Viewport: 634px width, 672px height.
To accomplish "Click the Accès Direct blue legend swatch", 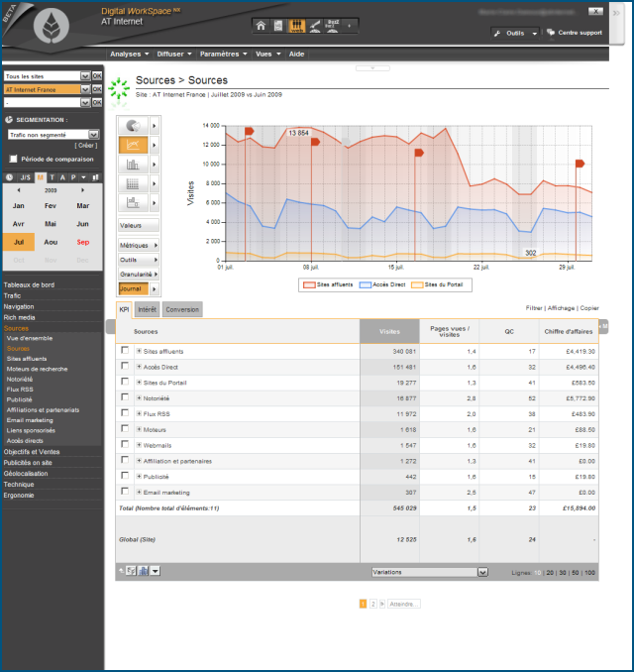I will (x=365, y=285).
